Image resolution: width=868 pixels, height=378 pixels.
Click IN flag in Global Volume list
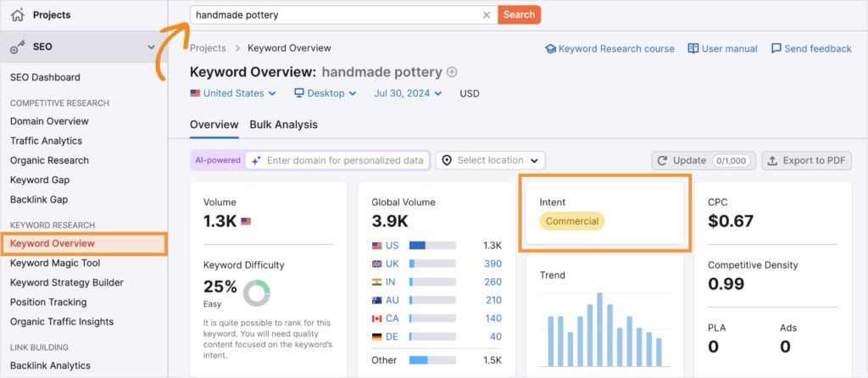(377, 282)
